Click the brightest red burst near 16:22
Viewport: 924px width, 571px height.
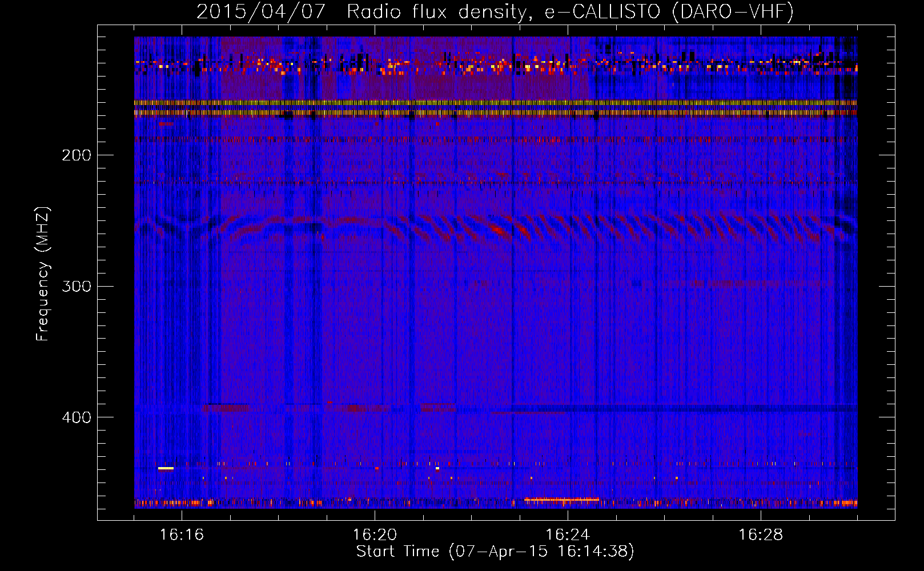coord(498,231)
